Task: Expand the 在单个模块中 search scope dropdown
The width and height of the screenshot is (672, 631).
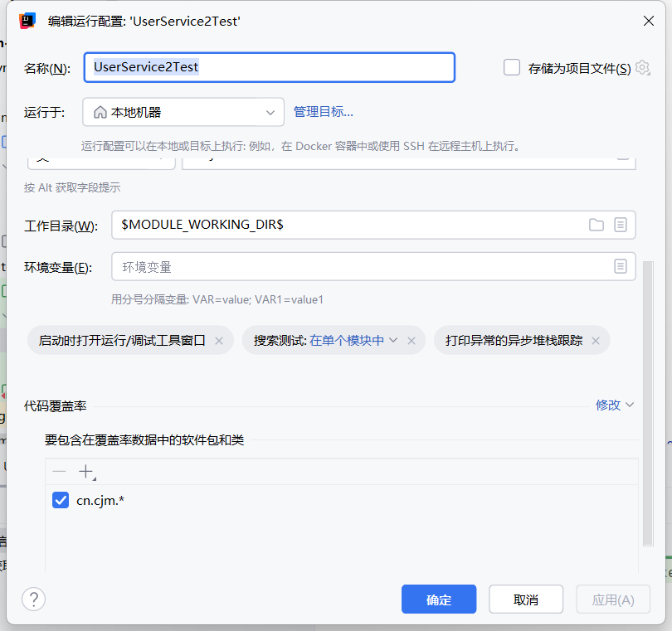Action: click(x=354, y=341)
